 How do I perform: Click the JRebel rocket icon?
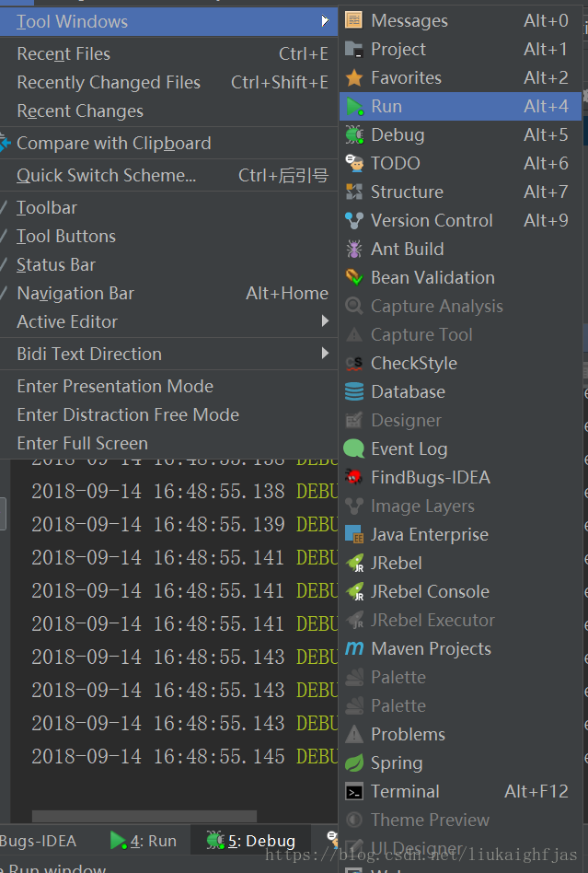(355, 563)
